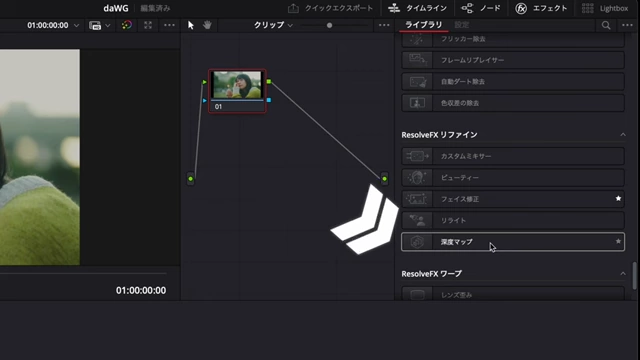Switch to the 設定 tab
This screenshot has height=360, width=640.
click(x=462, y=25)
